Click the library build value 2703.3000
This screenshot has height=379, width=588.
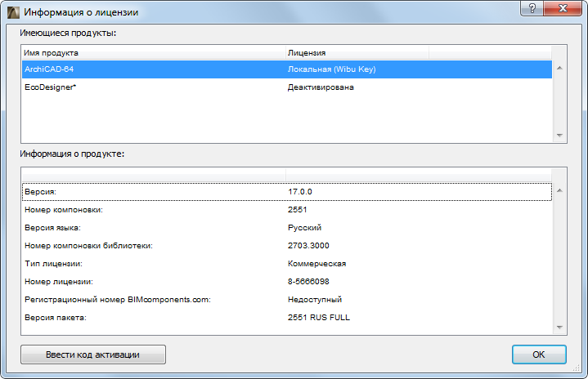[x=308, y=246]
